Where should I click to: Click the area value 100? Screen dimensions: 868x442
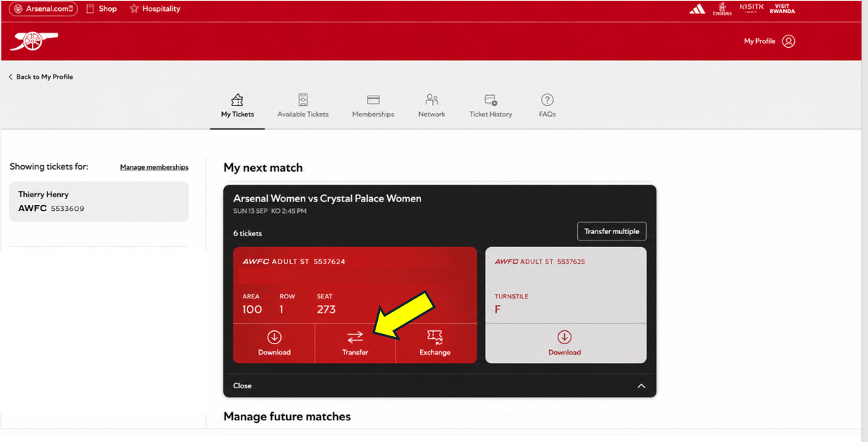(x=252, y=310)
